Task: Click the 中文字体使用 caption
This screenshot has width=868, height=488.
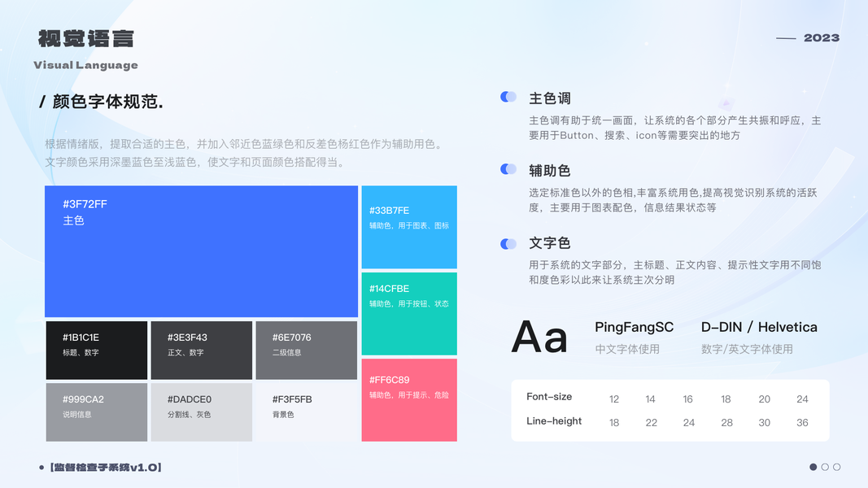Action: click(627, 349)
